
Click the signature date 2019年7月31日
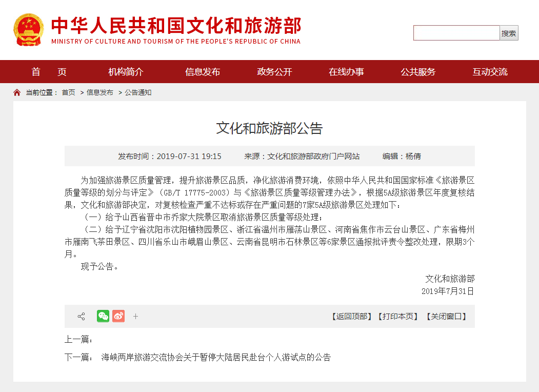[x=448, y=291]
